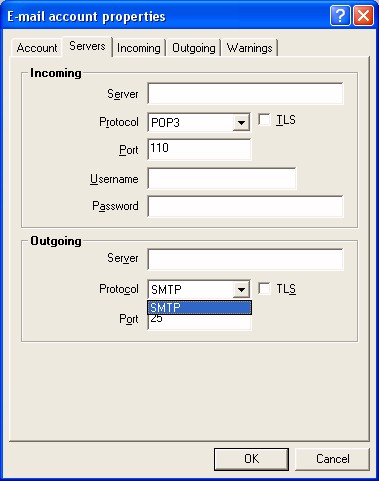Switch to the Incoming tab
This screenshot has width=379, height=481.
pos(139,48)
